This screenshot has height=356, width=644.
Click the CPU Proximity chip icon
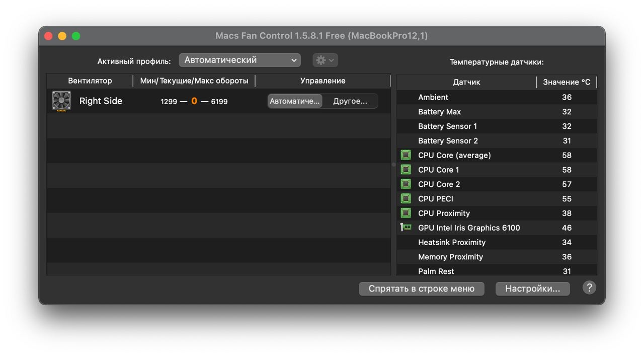(406, 213)
